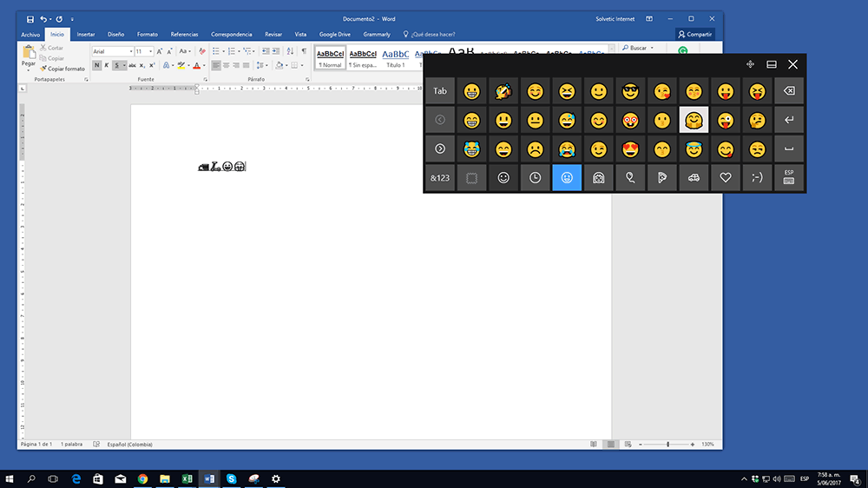Move the touch keyboard with drag handle icon
Viewport: 868px width, 488px height.
(x=750, y=65)
